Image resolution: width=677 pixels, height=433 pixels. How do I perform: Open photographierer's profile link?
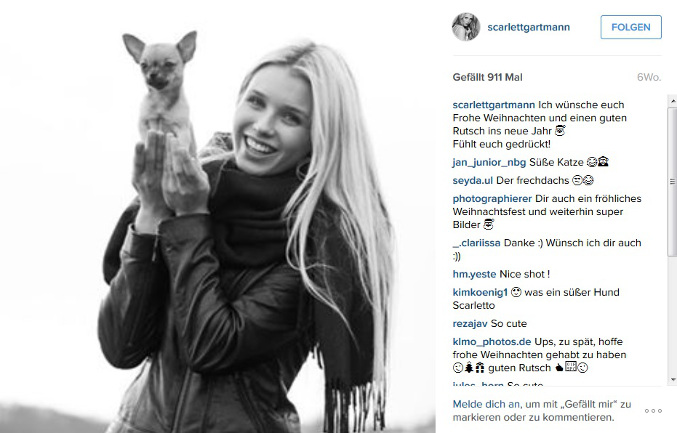[492, 199]
